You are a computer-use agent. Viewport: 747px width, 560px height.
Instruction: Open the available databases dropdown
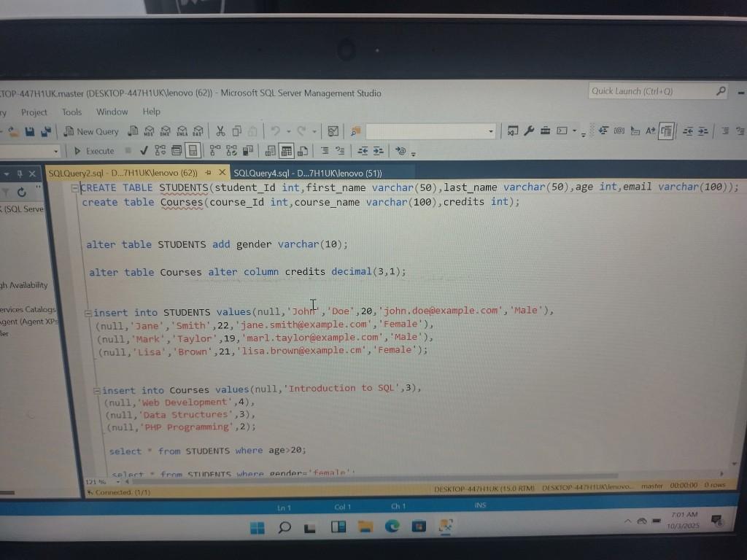pos(55,152)
